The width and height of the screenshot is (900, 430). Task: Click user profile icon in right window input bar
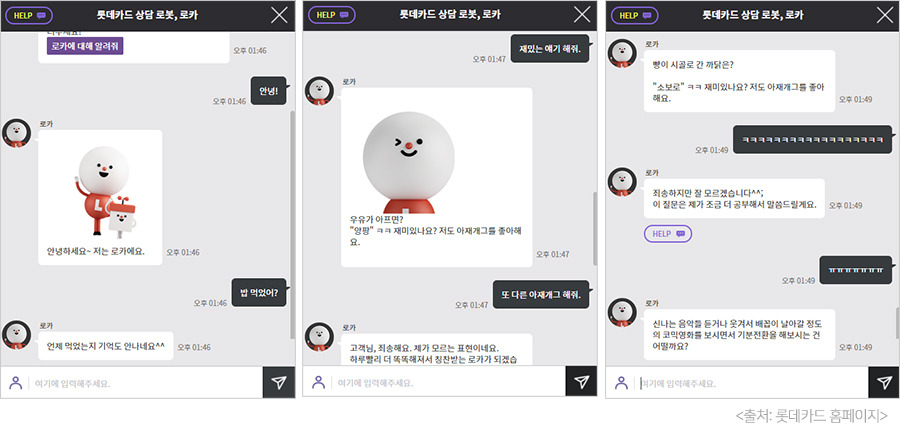[620, 383]
